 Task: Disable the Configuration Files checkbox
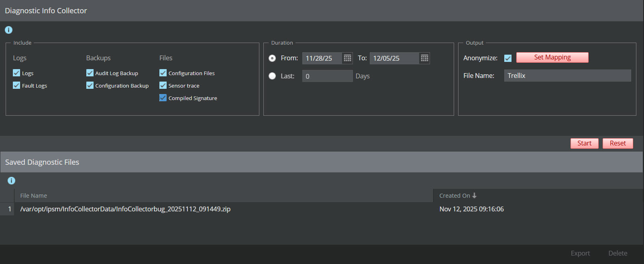pos(163,73)
